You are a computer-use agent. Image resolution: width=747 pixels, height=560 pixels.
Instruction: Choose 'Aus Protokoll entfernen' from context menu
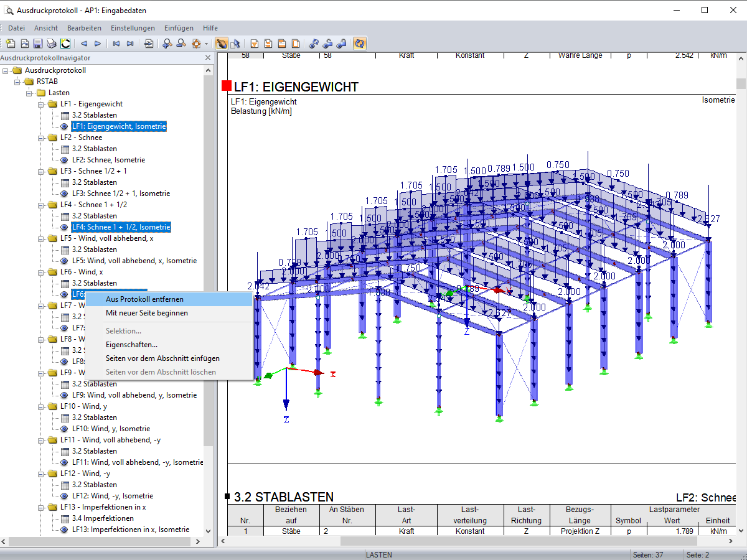tap(144, 299)
